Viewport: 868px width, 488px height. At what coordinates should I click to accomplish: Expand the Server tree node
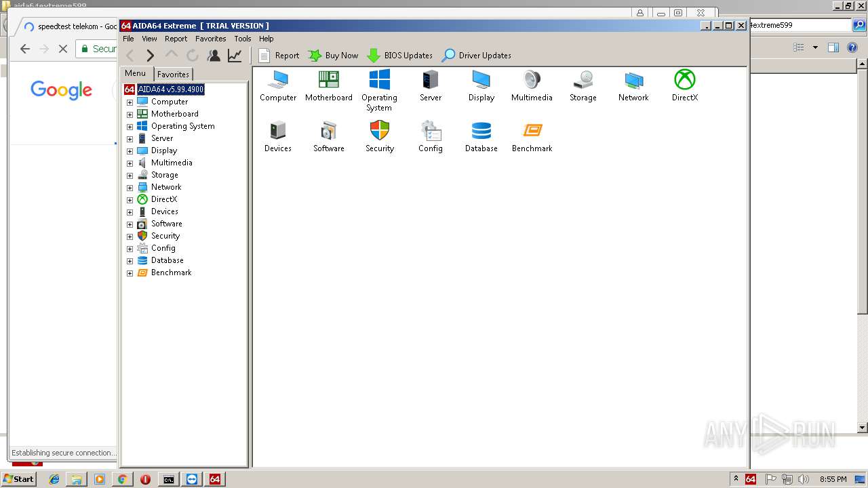coord(130,139)
